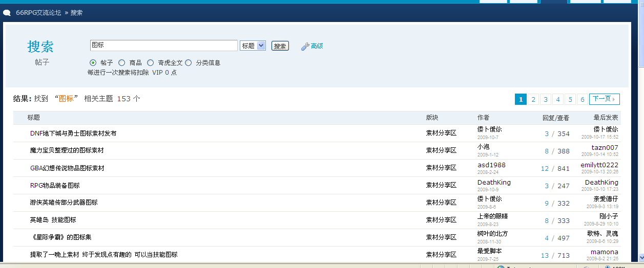Open author DeathKing in 作者 column
This screenshot has width=644, height=268.
tap(494, 182)
